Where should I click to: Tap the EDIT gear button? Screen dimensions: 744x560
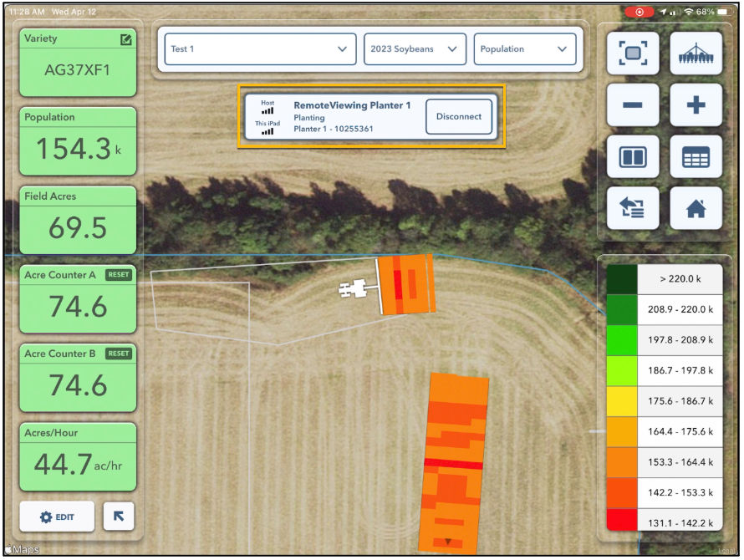click(x=57, y=517)
